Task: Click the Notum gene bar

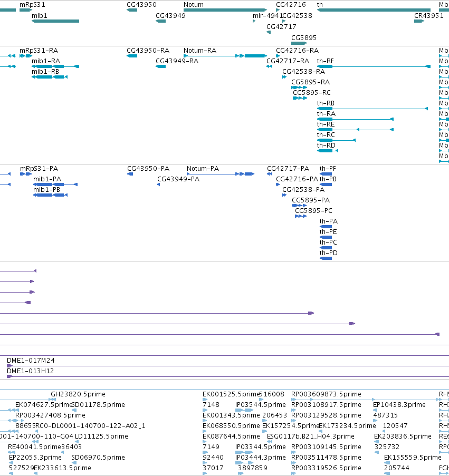Action: 225,10
